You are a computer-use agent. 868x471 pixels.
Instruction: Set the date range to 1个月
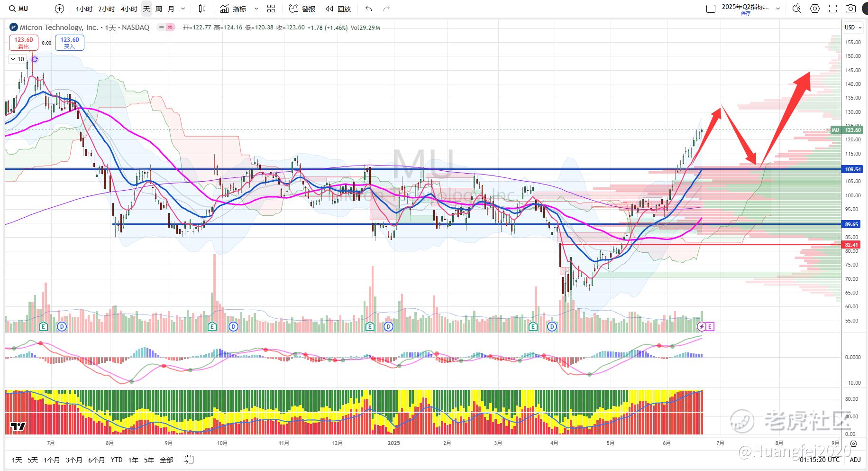click(52, 460)
